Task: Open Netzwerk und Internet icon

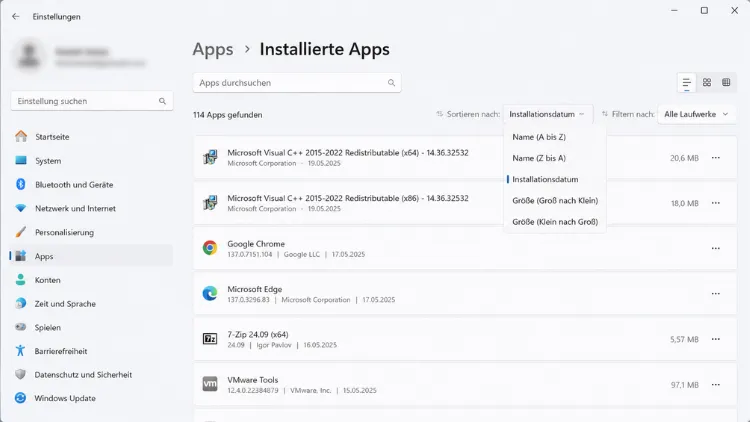Action: pyautogui.click(x=21, y=208)
